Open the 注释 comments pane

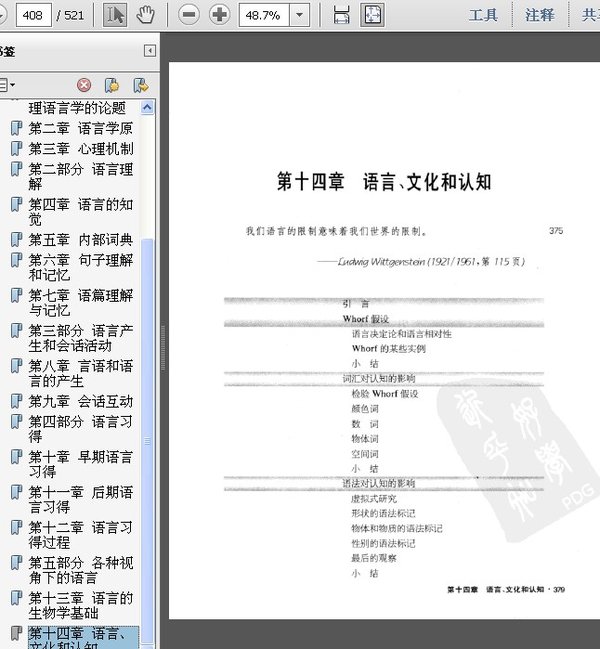(540, 15)
